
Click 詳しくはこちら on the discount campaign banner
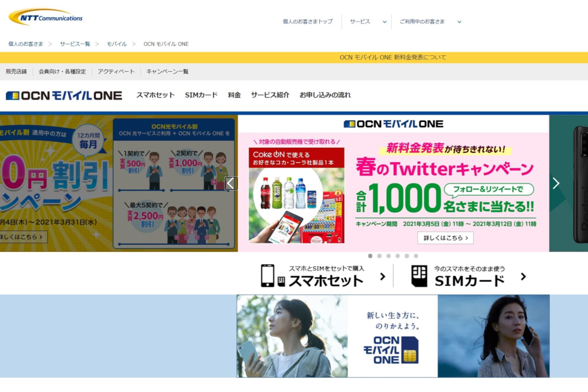(22, 237)
